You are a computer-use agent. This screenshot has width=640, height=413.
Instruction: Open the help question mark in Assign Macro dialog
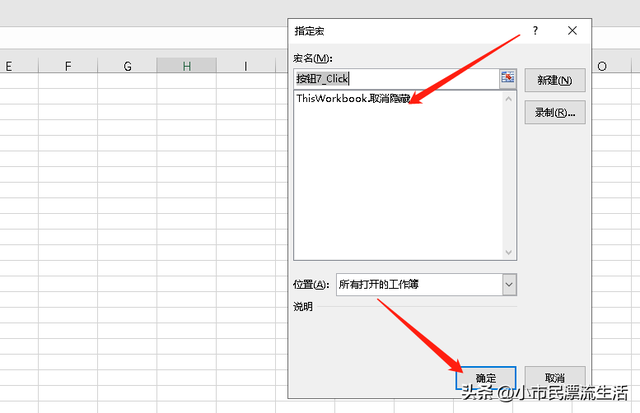pos(535,31)
